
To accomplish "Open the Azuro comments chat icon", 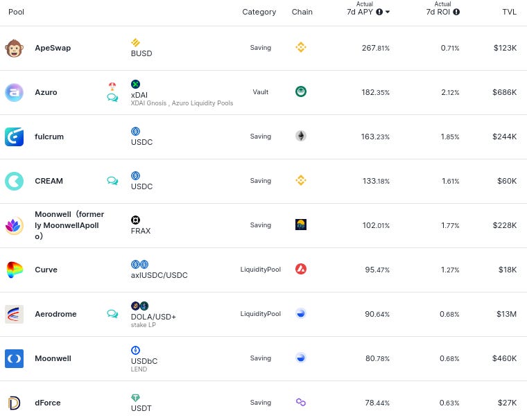I will coord(112,98).
